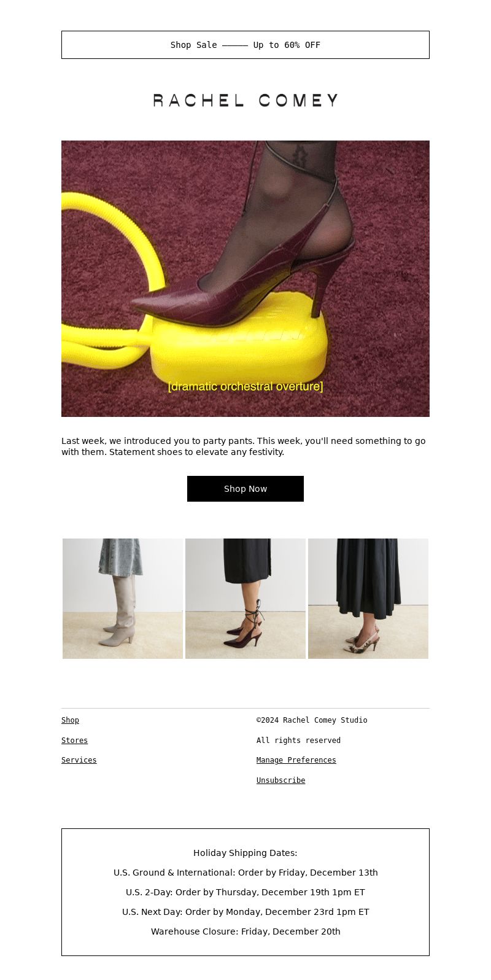Click the U.S. Ground & International deadline line
The width and height of the screenshot is (491, 980).
(x=245, y=873)
